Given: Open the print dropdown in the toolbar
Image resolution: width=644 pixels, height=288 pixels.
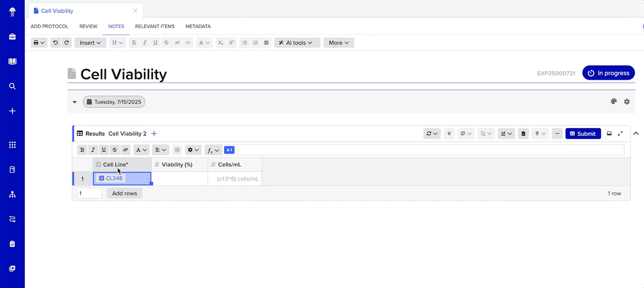Looking at the screenshot, I should pyautogui.click(x=39, y=43).
